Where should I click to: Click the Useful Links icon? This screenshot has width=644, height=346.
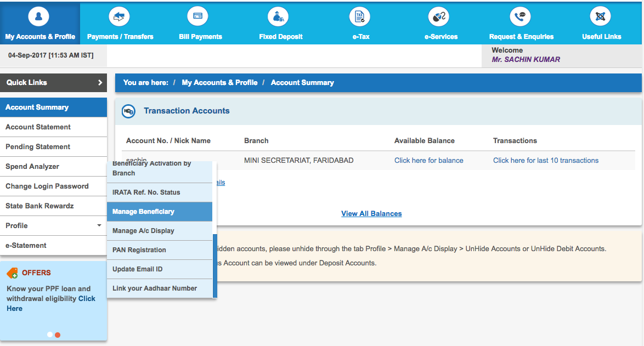click(x=601, y=17)
